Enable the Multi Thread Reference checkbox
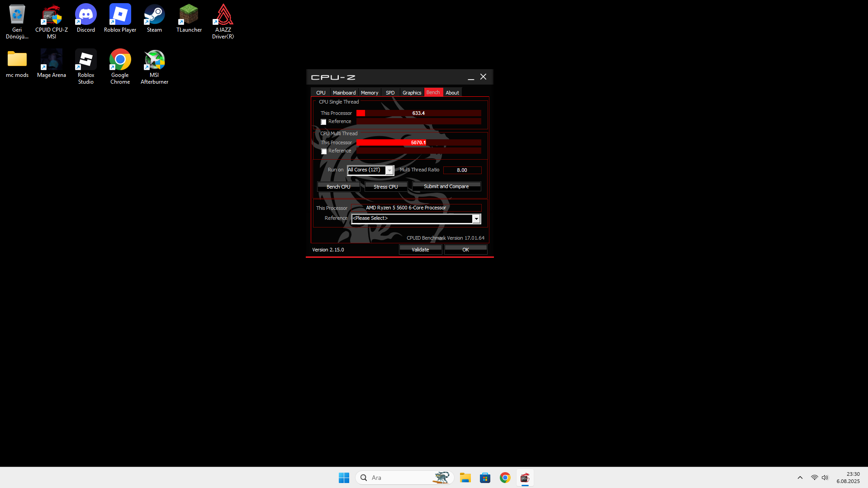The width and height of the screenshot is (868, 488). click(x=324, y=152)
